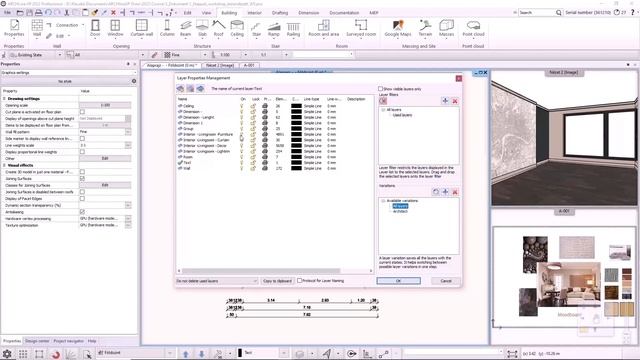Open the Documentation ribbon tab

pyautogui.click(x=344, y=13)
